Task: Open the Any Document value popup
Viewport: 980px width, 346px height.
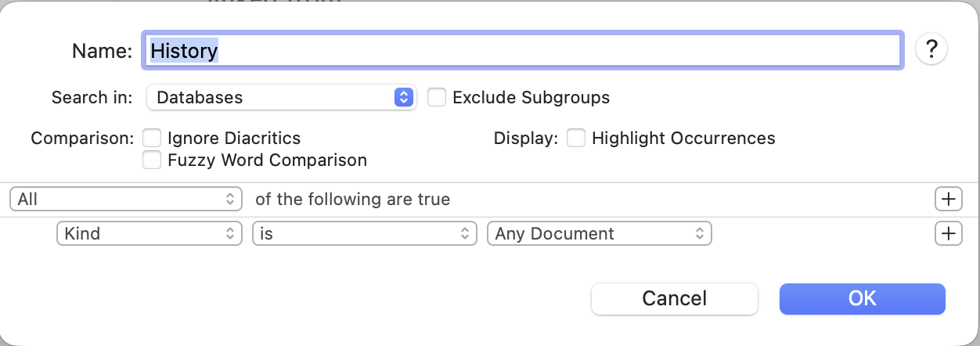Action: pyautogui.click(x=599, y=233)
